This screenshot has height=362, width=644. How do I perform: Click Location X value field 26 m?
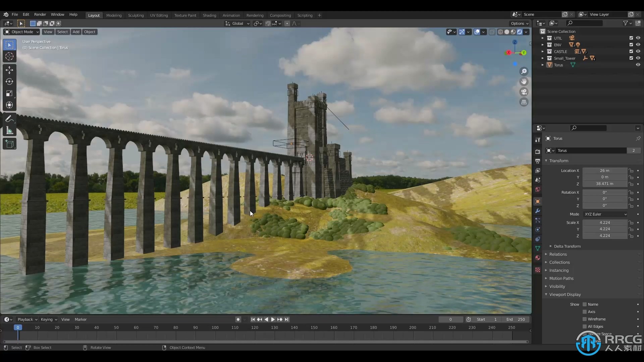point(605,171)
